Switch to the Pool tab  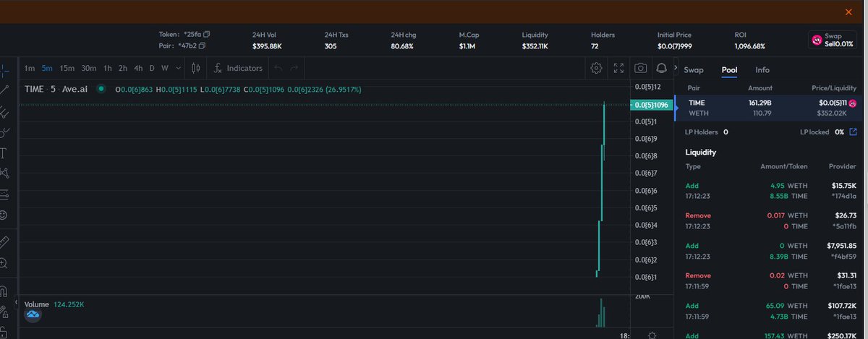pyautogui.click(x=730, y=70)
